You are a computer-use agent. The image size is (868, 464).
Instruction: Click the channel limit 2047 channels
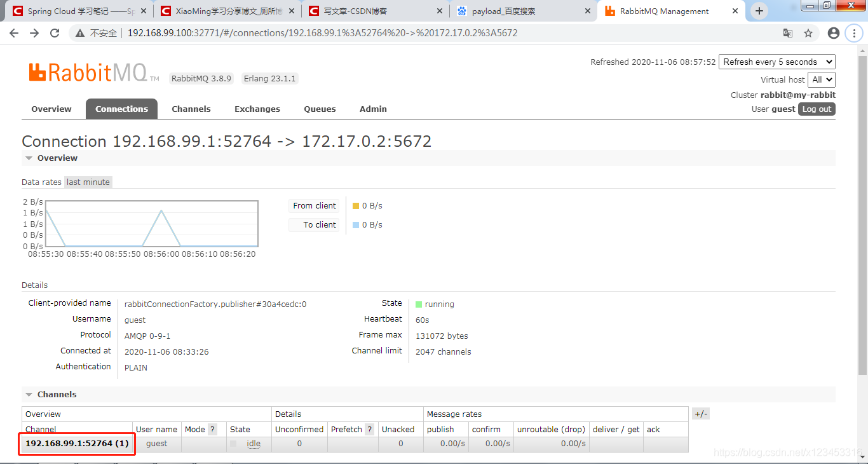[x=444, y=351]
